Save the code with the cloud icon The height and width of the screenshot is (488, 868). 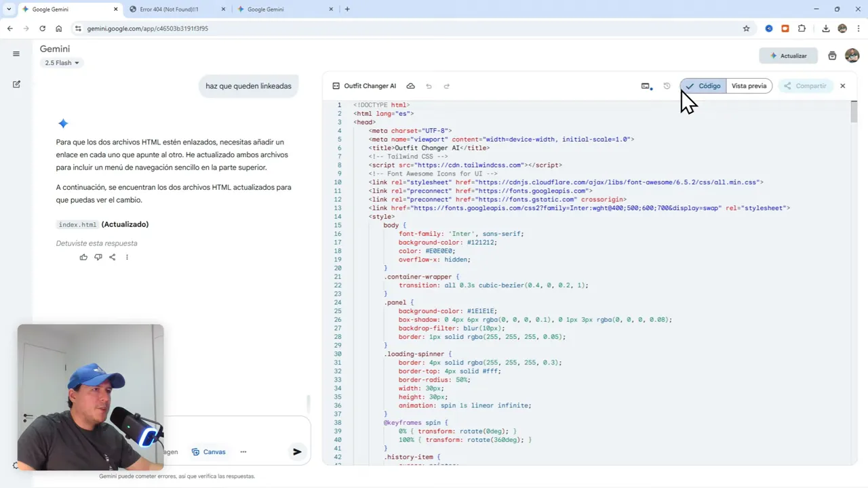[410, 86]
